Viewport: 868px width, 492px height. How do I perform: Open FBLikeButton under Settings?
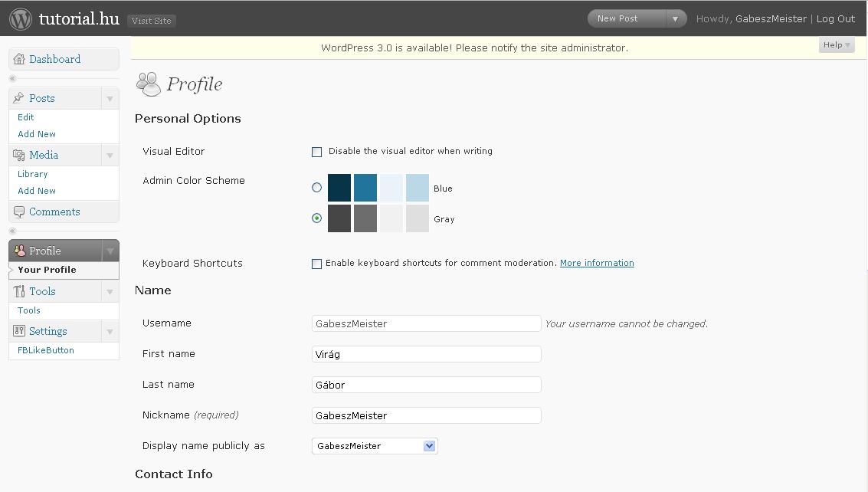46,350
